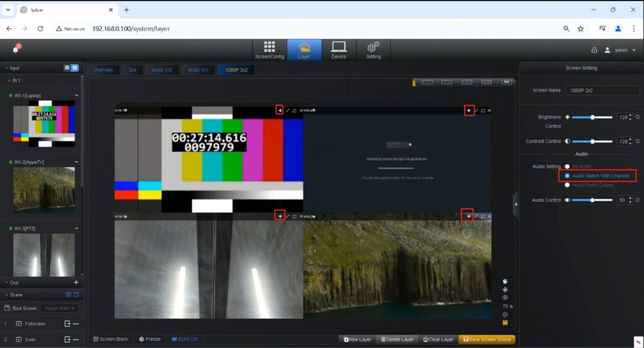This screenshot has width=644, height=348.
Task: Click the New Layer button
Action: [357, 339]
